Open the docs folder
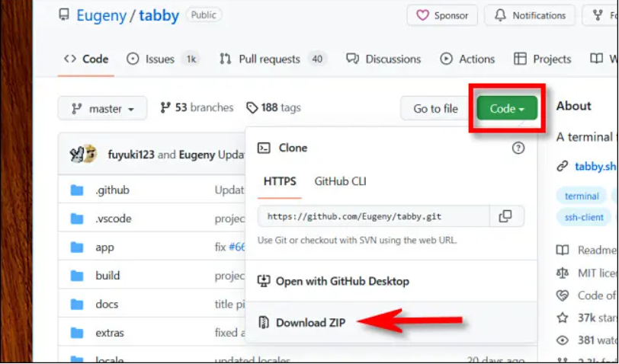 [x=107, y=304]
